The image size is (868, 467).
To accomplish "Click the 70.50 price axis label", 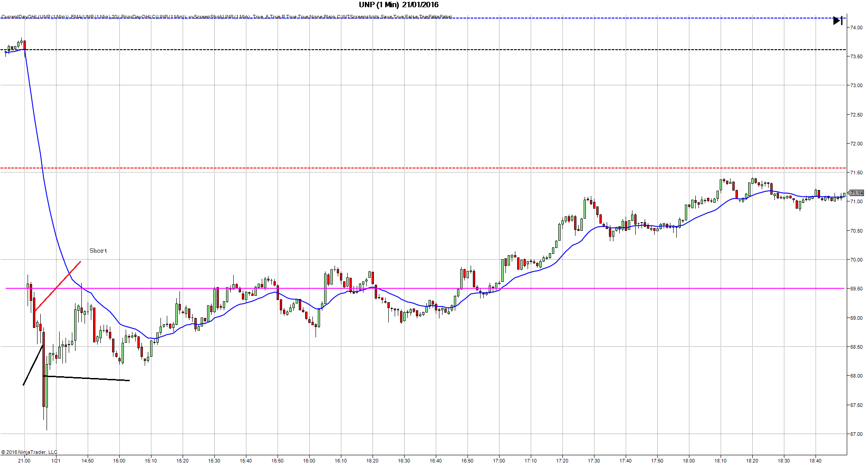I will (856, 231).
